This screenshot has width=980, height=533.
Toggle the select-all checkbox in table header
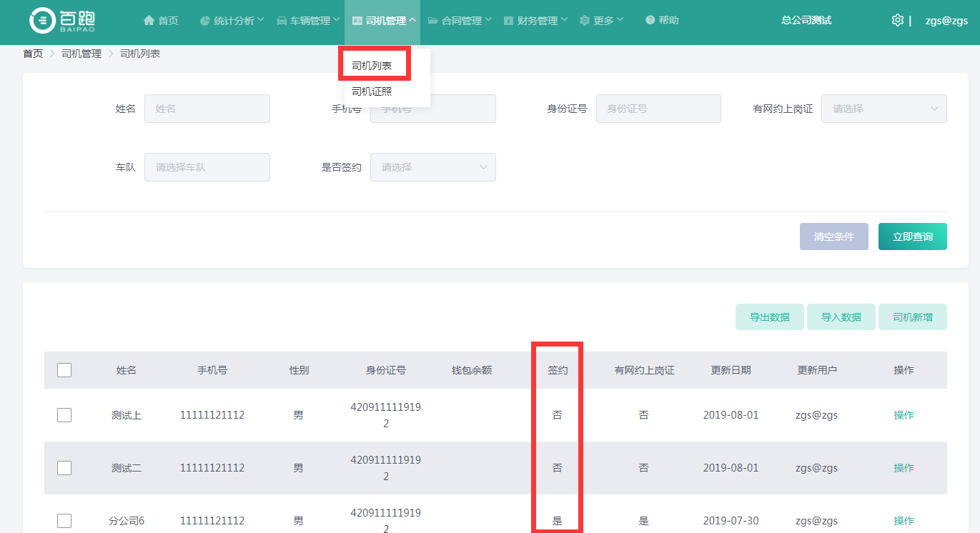64,370
